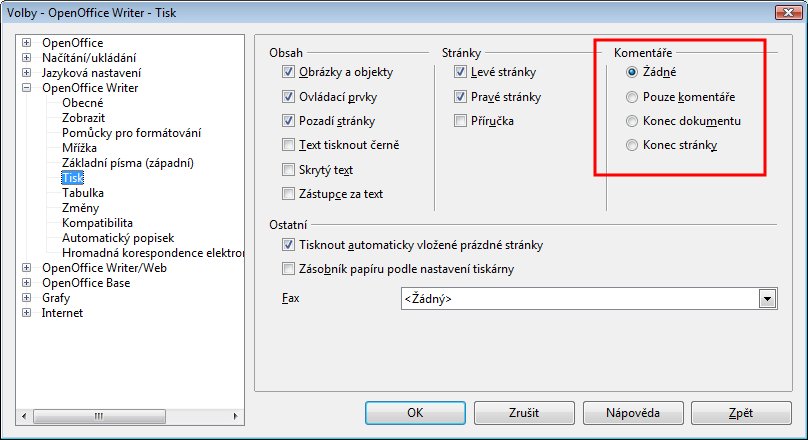808x440 pixels.
Task: Select OpenOffice Writer/Web tree label
Action: [105, 268]
